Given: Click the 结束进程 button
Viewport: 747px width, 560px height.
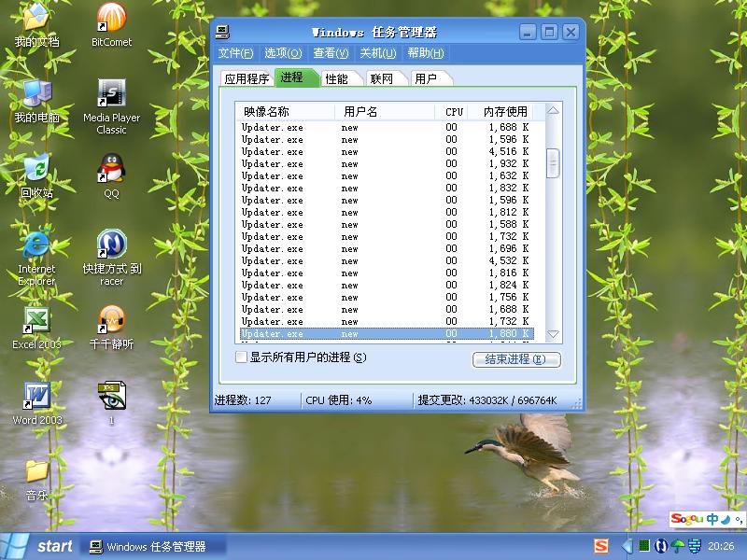Looking at the screenshot, I should (x=516, y=359).
